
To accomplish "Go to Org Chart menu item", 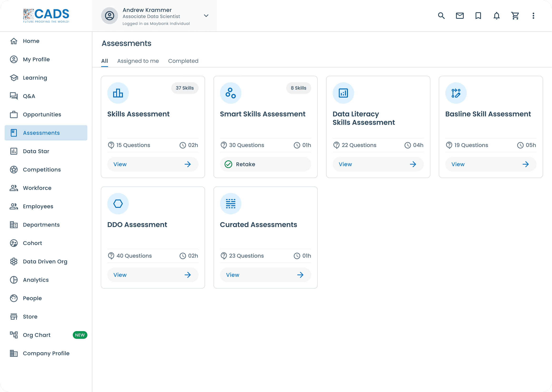I will pyautogui.click(x=37, y=335).
